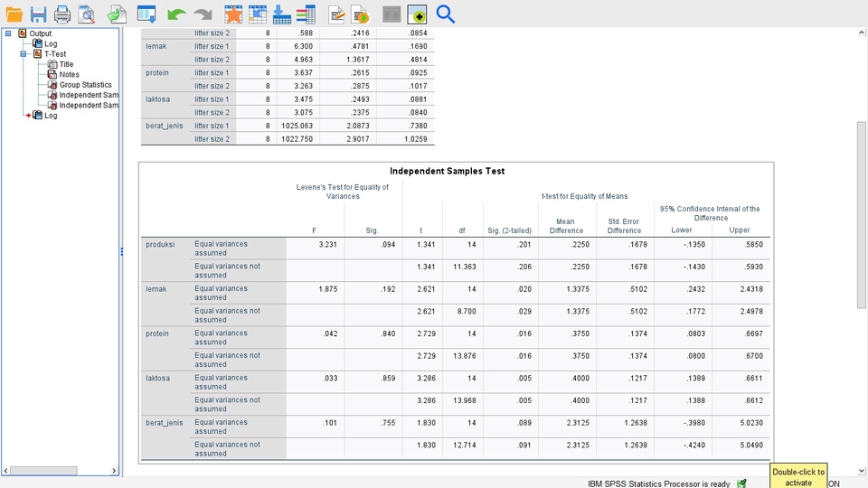
Task: Collapse the T-Test node in outline
Action: (x=24, y=53)
